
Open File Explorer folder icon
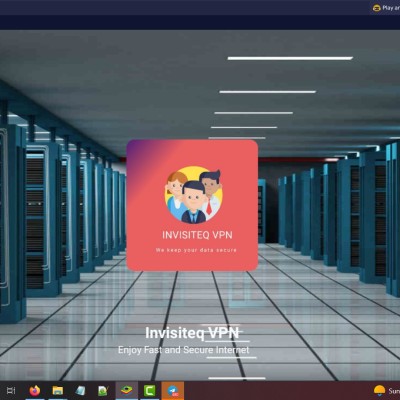(58, 390)
